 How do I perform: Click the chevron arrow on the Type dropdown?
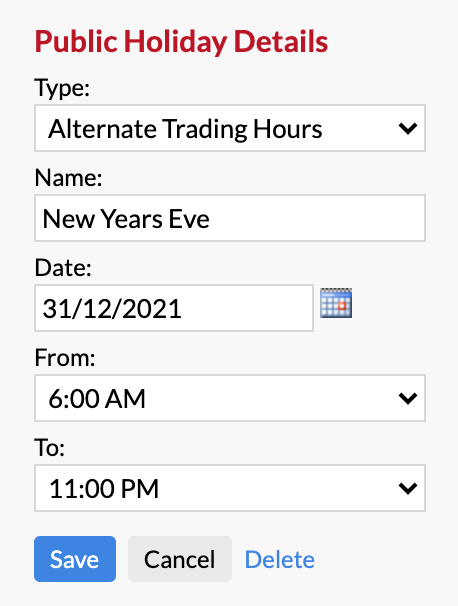pyautogui.click(x=408, y=128)
